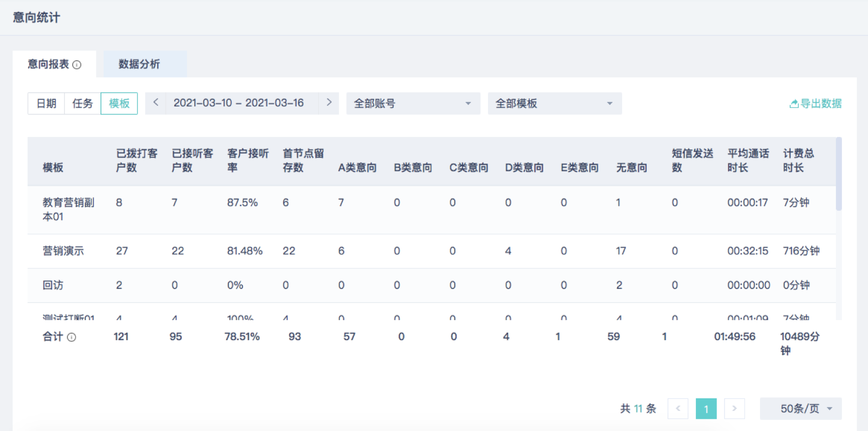Click the 共 11 条 record count text
Viewport: 868px width, 431px height.
638,408
